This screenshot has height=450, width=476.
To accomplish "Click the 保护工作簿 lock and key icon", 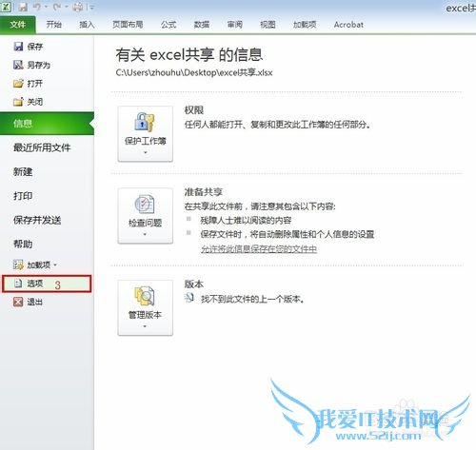I will tap(145, 122).
